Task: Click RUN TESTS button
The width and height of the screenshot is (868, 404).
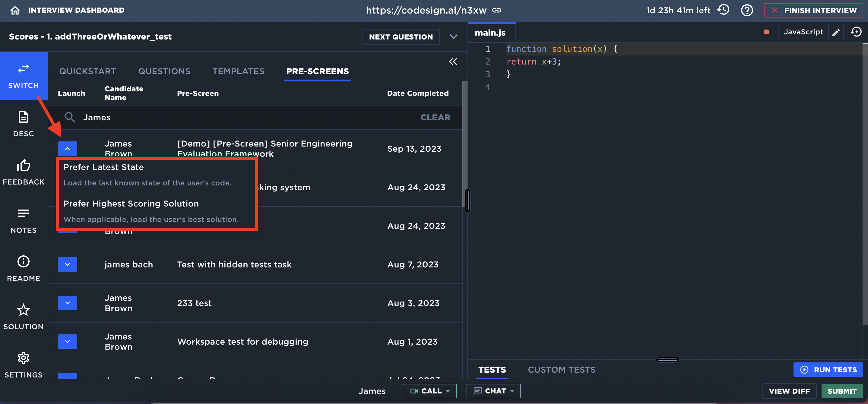Action: coord(828,370)
